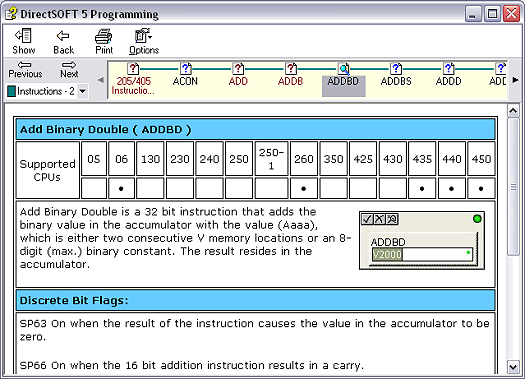525x379 pixels.
Task: Move browse sequence right with arrow
Action: pyautogui.click(x=515, y=80)
